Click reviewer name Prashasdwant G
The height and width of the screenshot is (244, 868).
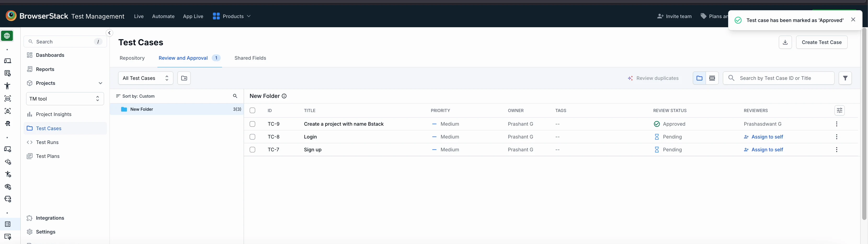pos(763,124)
